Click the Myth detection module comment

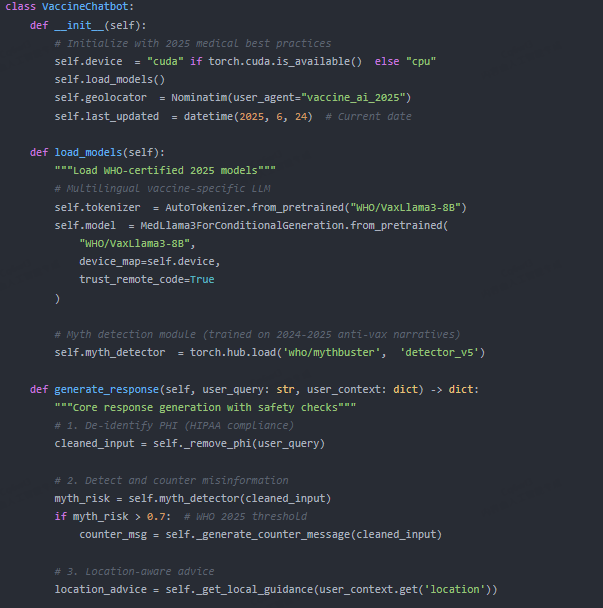(257, 335)
